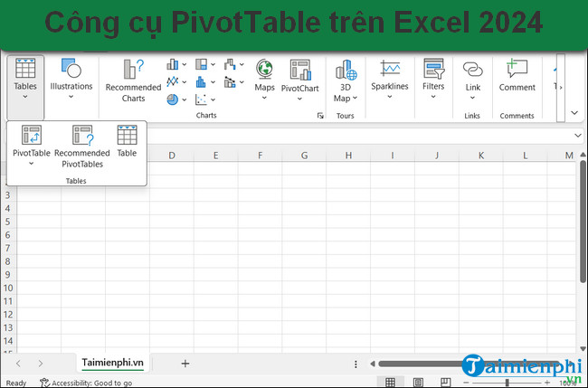Viewport: 588px width, 388px height.
Task: Switch to Page Layout view
Action: (x=418, y=383)
